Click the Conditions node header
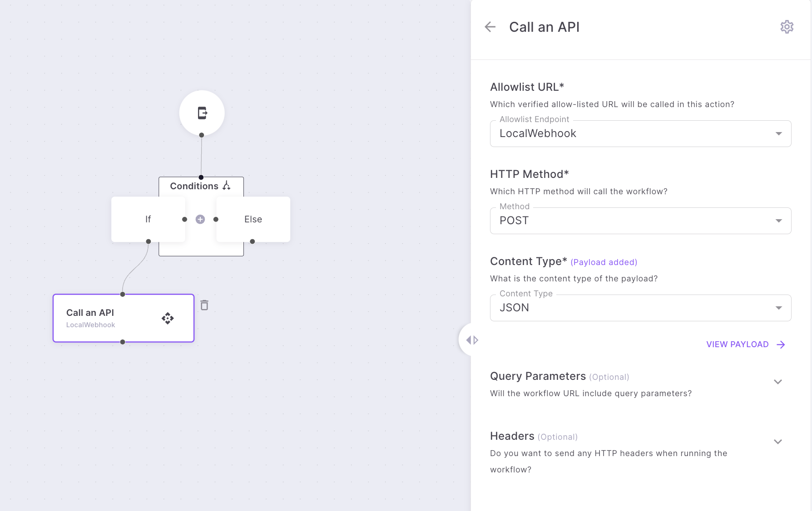 (x=194, y=186)
